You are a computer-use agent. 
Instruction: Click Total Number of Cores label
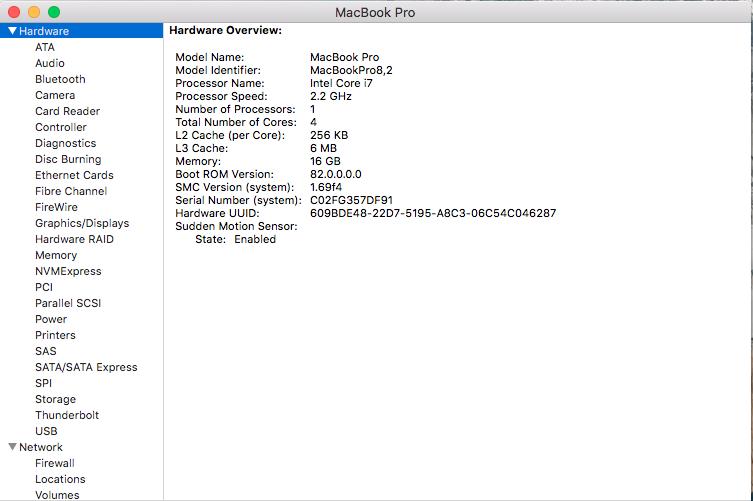point(236,122)
